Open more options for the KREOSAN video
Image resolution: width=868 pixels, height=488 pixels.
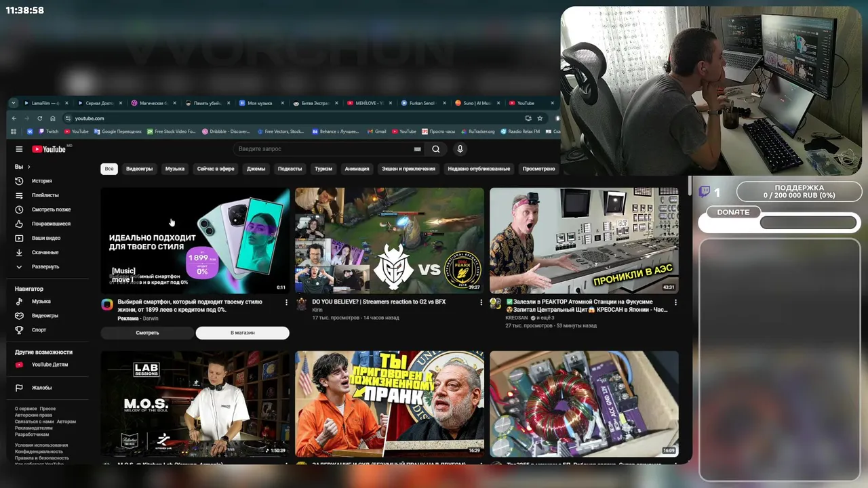[x=675, y=302]
